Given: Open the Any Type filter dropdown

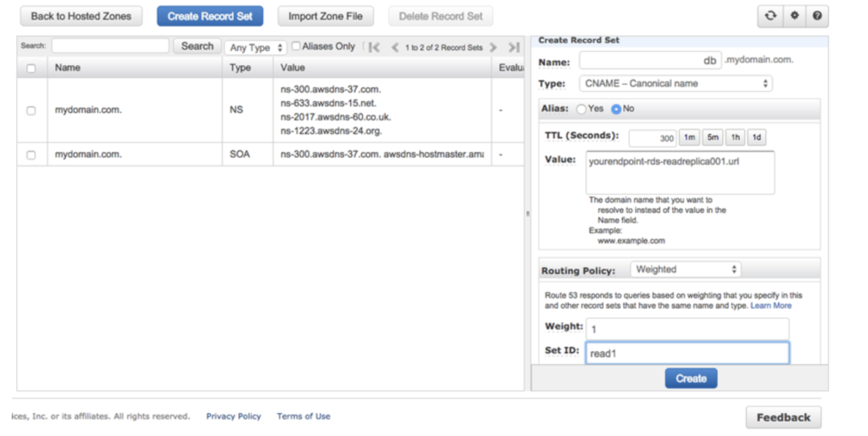Looking at the screenshot, I should 256,48.
